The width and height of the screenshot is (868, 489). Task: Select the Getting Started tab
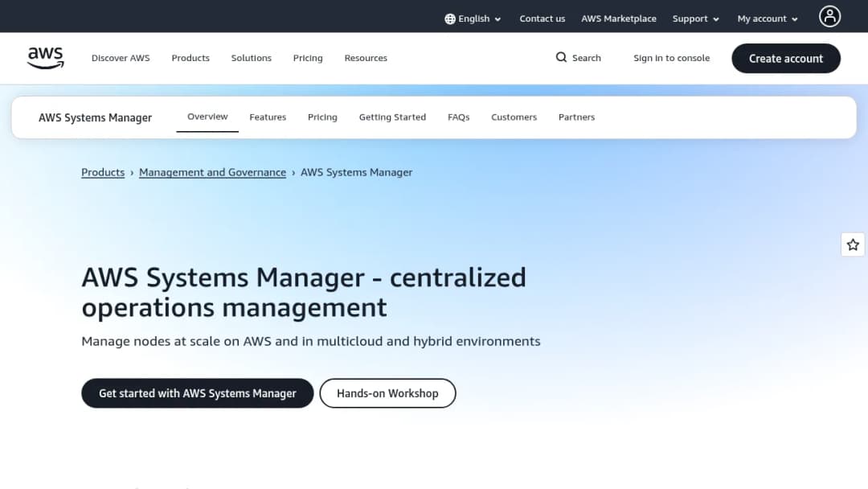pos(392,117)
